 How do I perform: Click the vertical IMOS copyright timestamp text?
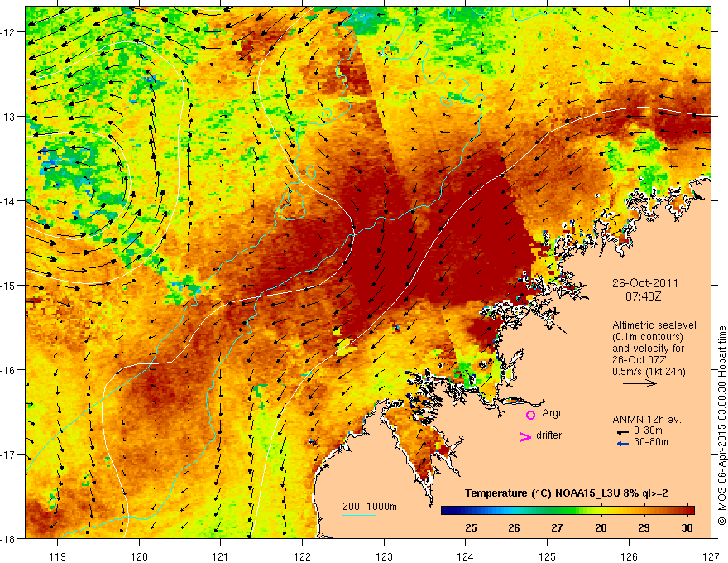tap(722, 426)
